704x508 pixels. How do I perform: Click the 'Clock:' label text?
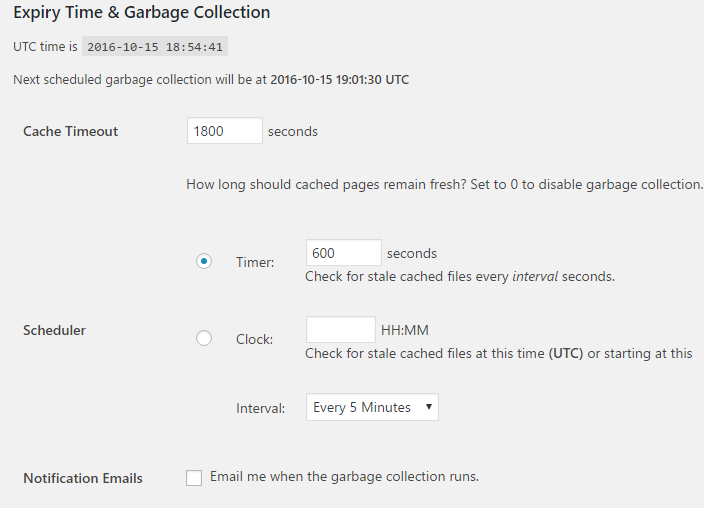[x=254, y=339]
